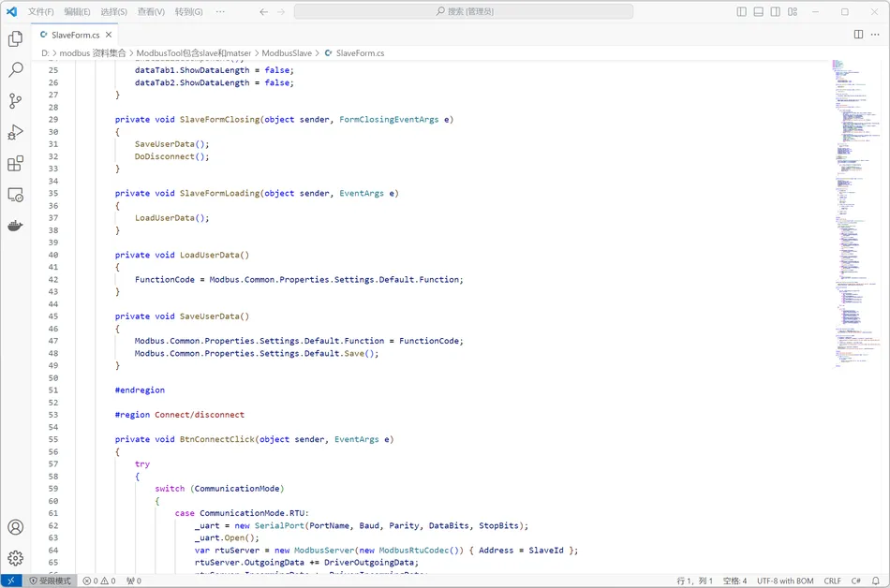Open the Run and Debug view
Screen dimensions: 890x588
pyautogui.click(x=15, y=132)
